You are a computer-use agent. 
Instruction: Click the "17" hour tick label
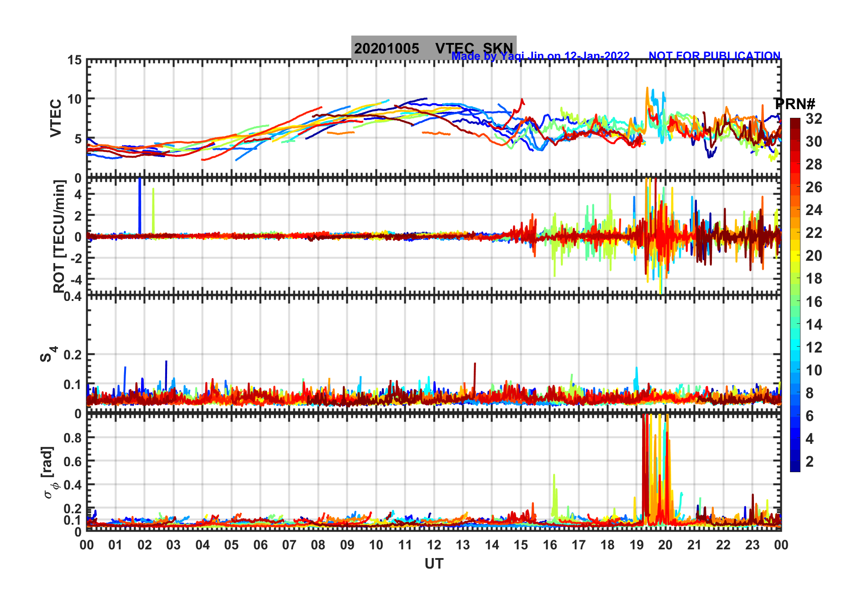pos(579,545)
